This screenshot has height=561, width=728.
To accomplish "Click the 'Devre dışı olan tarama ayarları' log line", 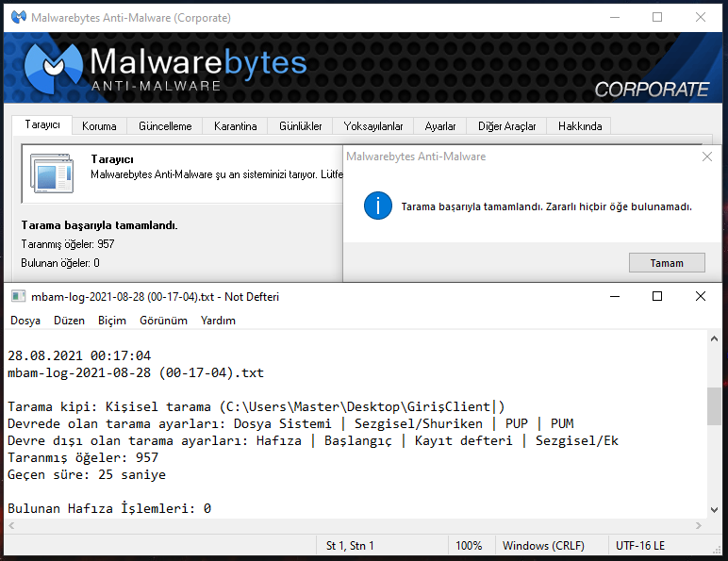I will [313, 440].
